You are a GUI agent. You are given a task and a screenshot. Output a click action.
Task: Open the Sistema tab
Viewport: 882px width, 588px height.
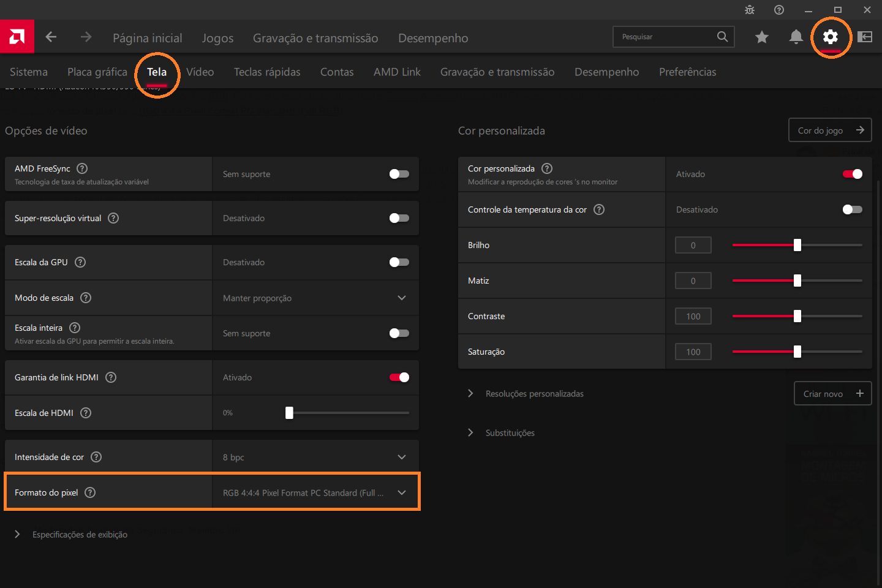[29, 72]
